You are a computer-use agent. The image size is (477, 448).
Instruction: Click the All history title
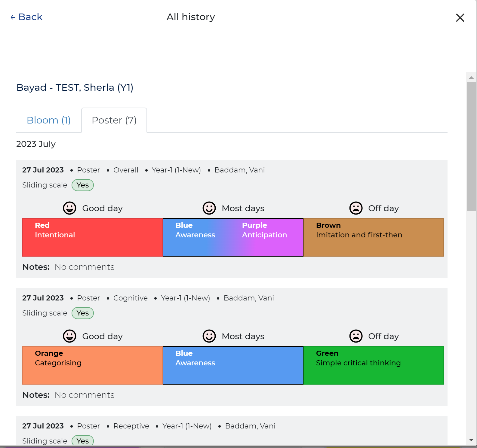point(191,17)
